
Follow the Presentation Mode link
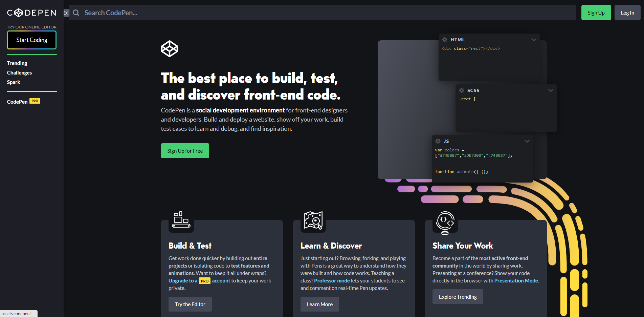(516, 281)
